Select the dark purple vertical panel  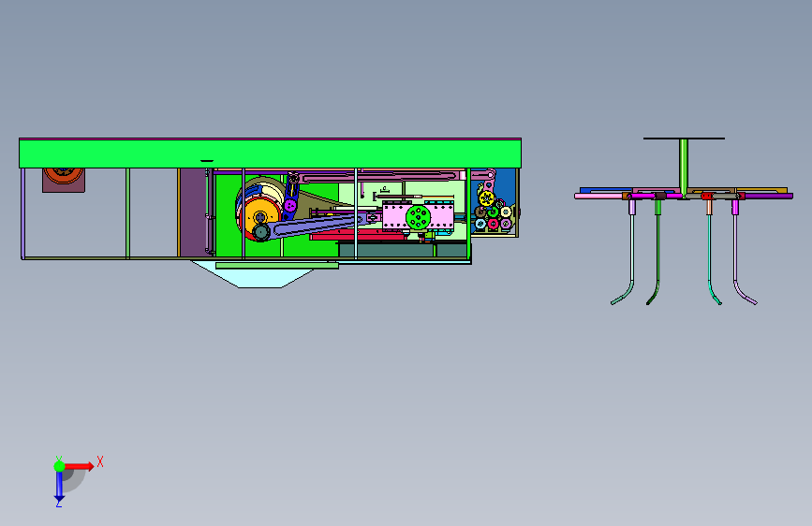click(193, 212)
